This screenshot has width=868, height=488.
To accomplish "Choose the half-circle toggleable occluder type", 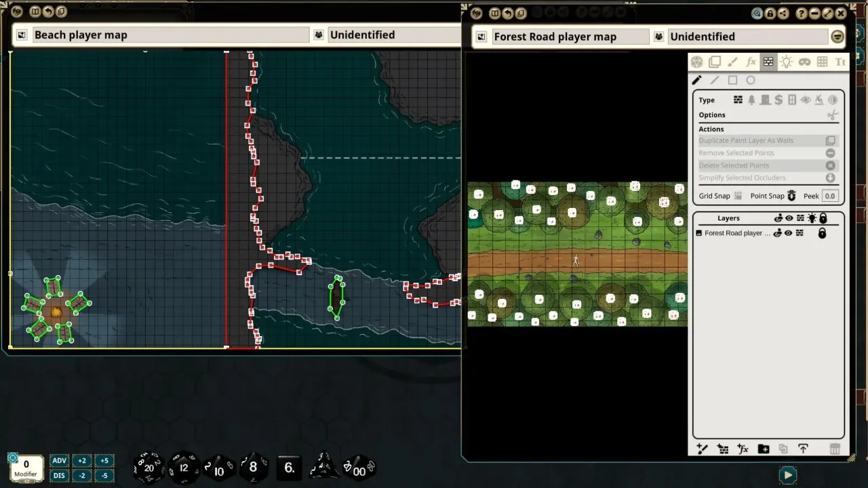I will click(x=833, y=100).
